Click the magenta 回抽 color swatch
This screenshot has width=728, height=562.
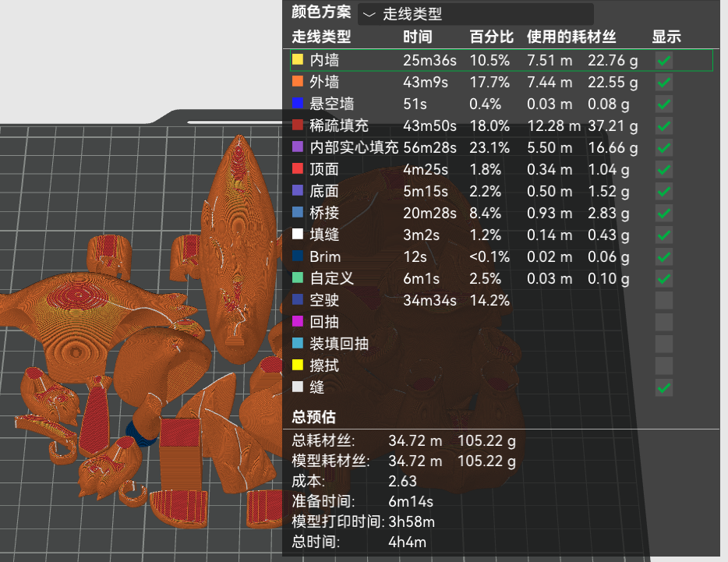point(298,321)
